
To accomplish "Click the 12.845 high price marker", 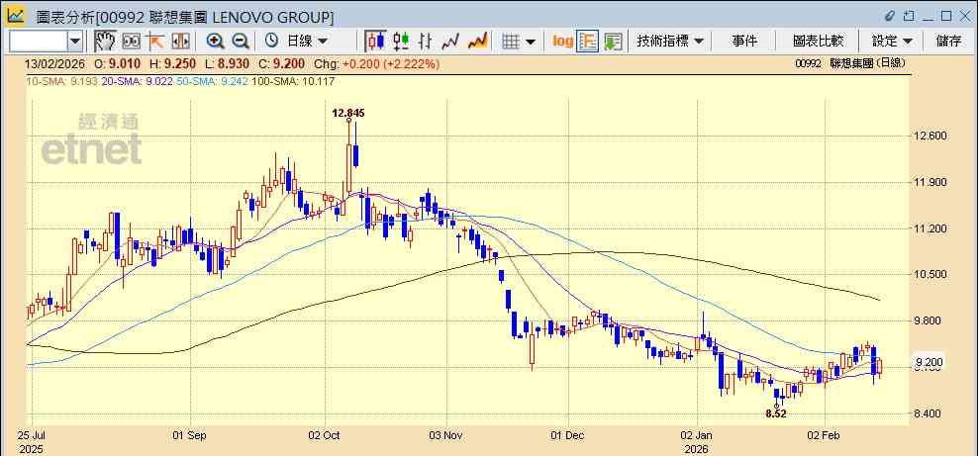I will pyautogui.click(x=348, y=113).
